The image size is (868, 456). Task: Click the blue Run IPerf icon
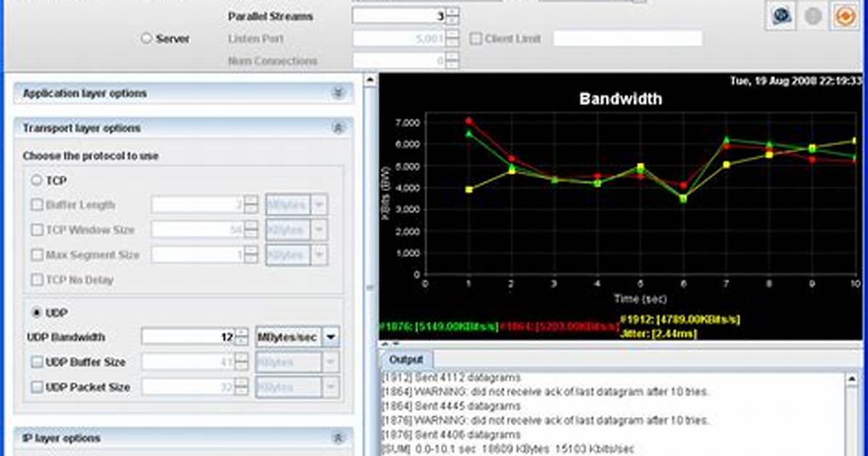pyautogui.click(x=781, y=15)
